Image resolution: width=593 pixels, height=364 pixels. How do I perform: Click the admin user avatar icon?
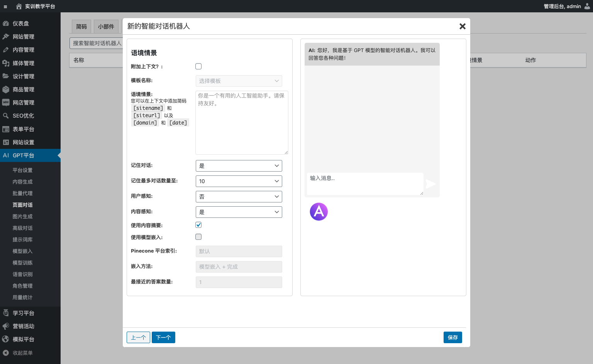pyautogui.click(x=587, y=6)
